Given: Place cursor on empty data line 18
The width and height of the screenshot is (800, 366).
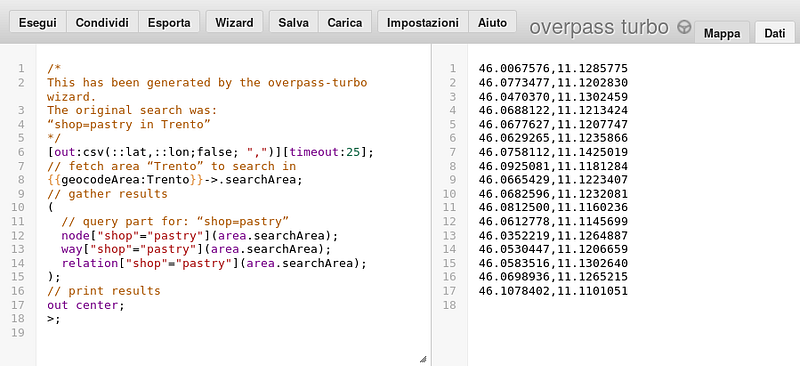Looking at the screenshot, I should point(634,305).
